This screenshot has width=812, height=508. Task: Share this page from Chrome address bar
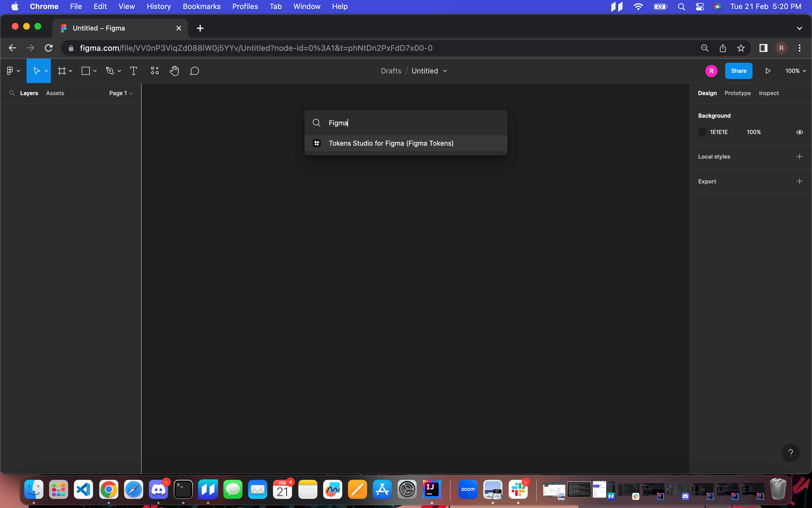click(x=723, y=48)
